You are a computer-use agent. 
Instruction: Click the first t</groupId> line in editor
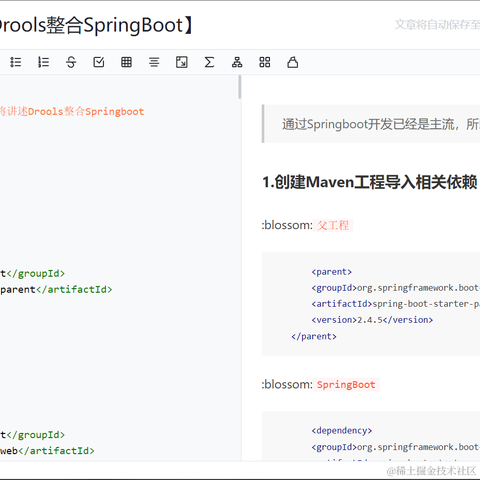pos(32,273)
